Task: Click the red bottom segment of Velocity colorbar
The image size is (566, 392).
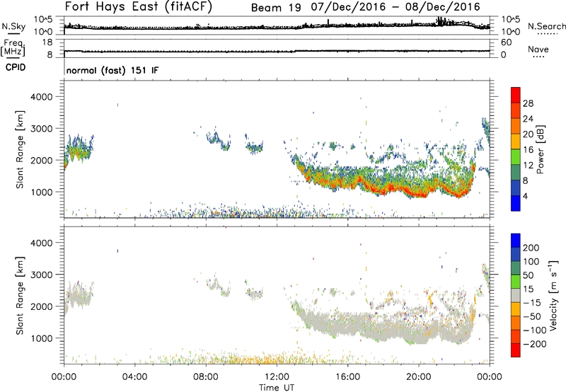Action: tap(516, 350)
